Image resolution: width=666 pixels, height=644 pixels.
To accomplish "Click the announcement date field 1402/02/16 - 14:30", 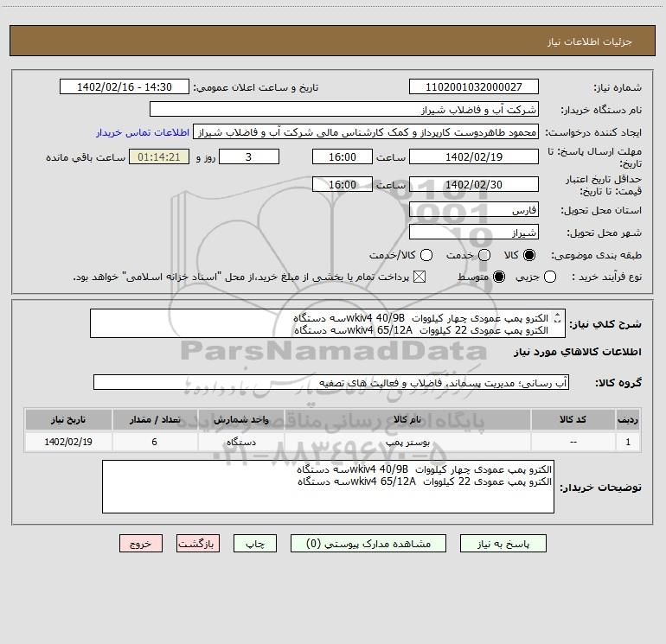I will pyautogui.click(x=125, y=86).
